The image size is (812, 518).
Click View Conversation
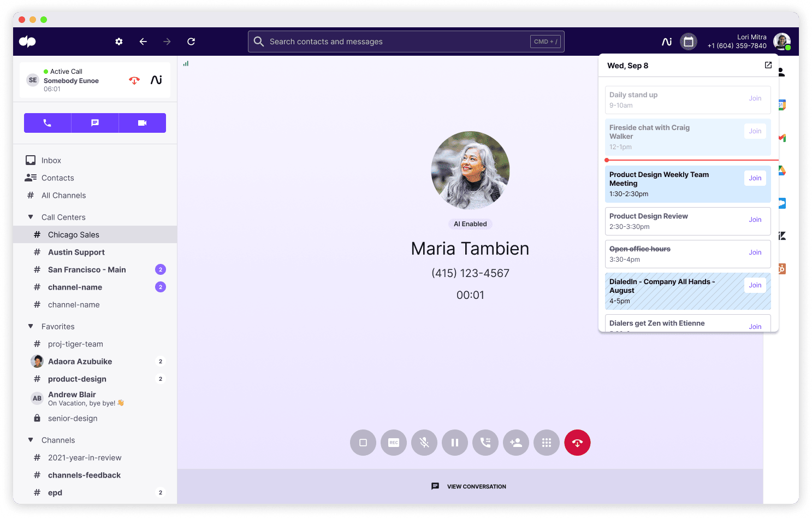coord(469,486)
